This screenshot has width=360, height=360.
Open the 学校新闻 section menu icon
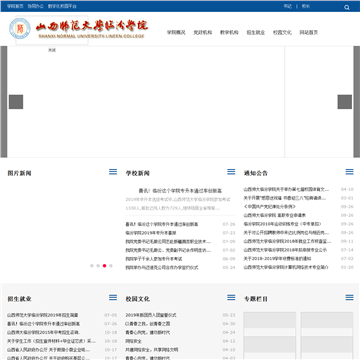pyautogui.click(x=231, y=172)
